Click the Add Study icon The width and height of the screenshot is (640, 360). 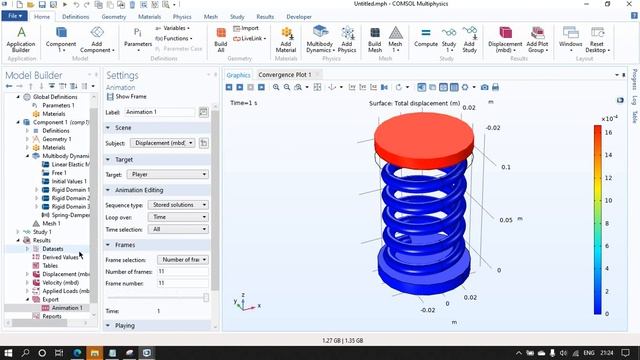469,39
